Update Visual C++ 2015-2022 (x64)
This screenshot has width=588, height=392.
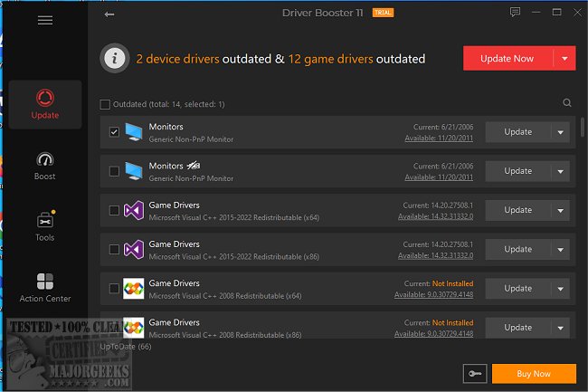click(x=518, y=210)
